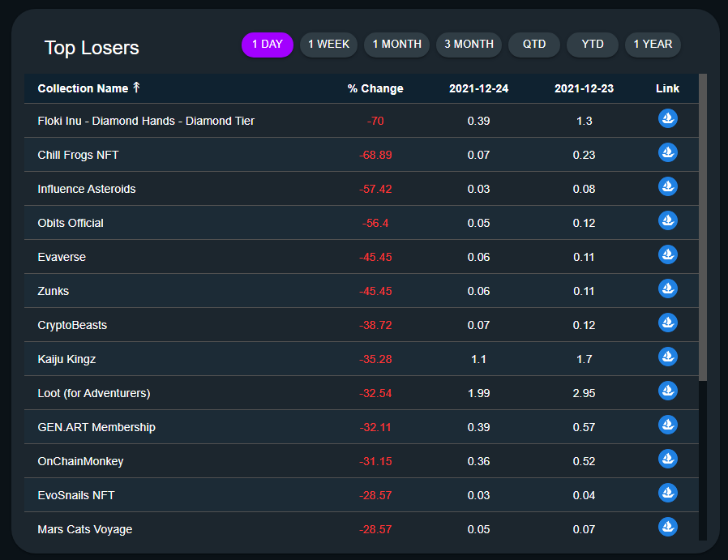The height and width of the screenshot is (560, 728).
Task: Open OpenSea link for Mars Cats Voyage
Action: (x=668, y=527)
